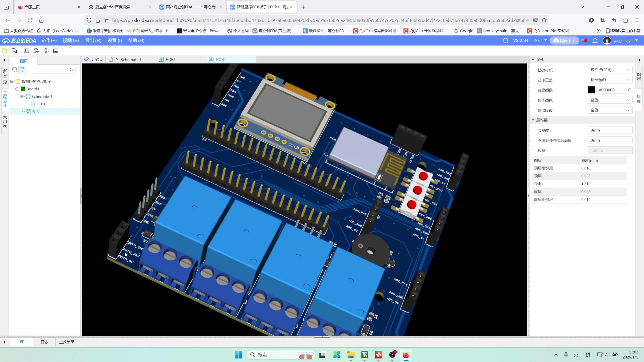Toggle the bottom panel layout icon
Image resolution: width=644 pixels, height=362 pixels.
pyautogui.click(x=56, y=51)
